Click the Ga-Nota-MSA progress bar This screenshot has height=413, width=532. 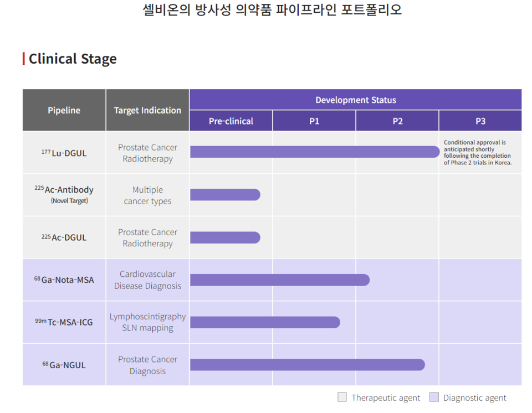(279, 280)
